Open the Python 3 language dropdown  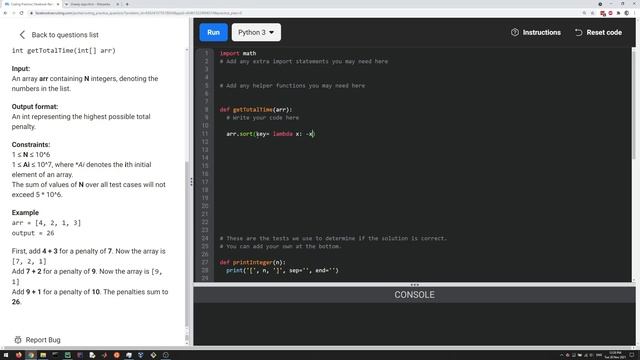point(256,32)
